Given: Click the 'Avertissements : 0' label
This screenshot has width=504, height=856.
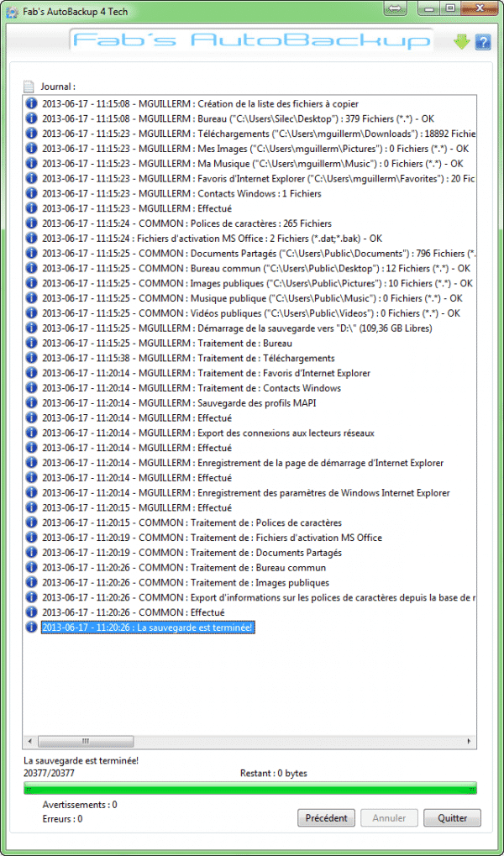Looking at the screenshot, I should 80,805.
